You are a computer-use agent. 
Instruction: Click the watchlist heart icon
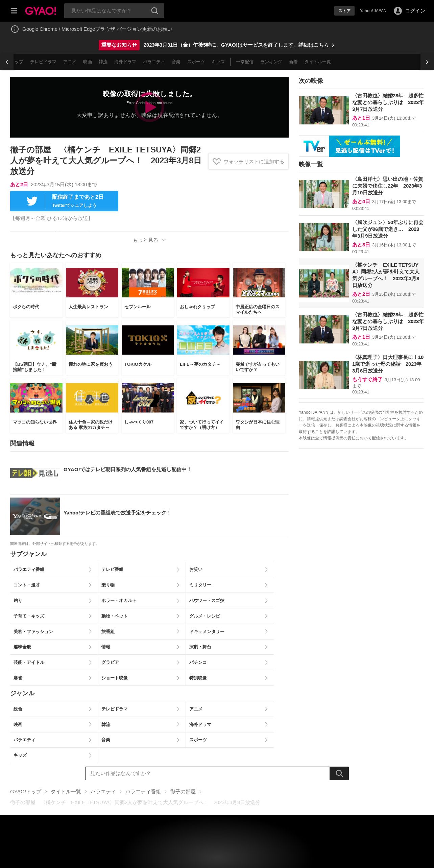[217, 162]
